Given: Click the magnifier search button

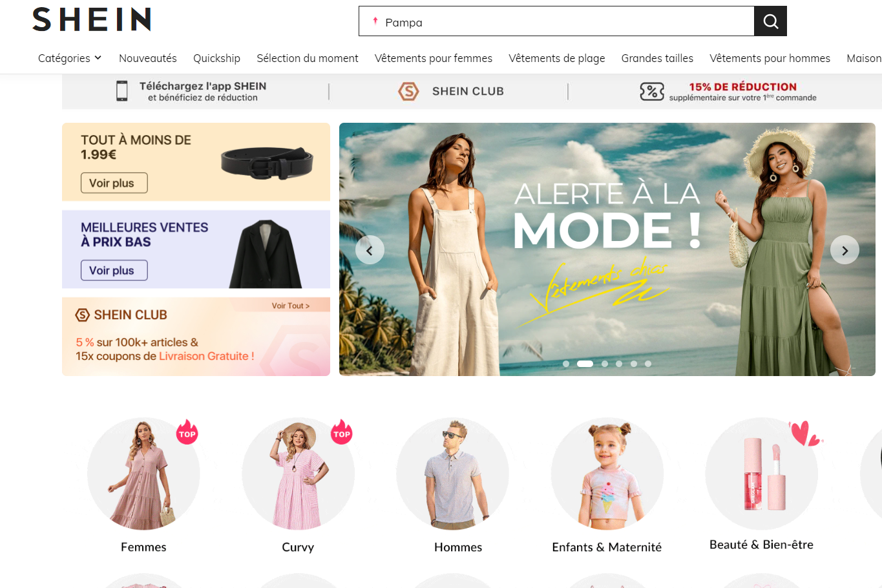Looking at the screenshot, I should coord(770,21).
